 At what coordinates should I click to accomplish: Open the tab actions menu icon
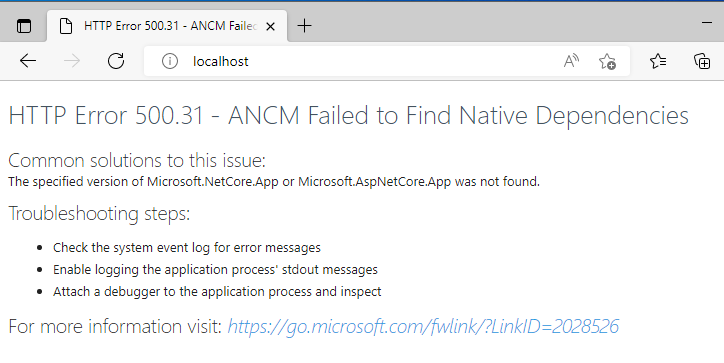point(24,26)
